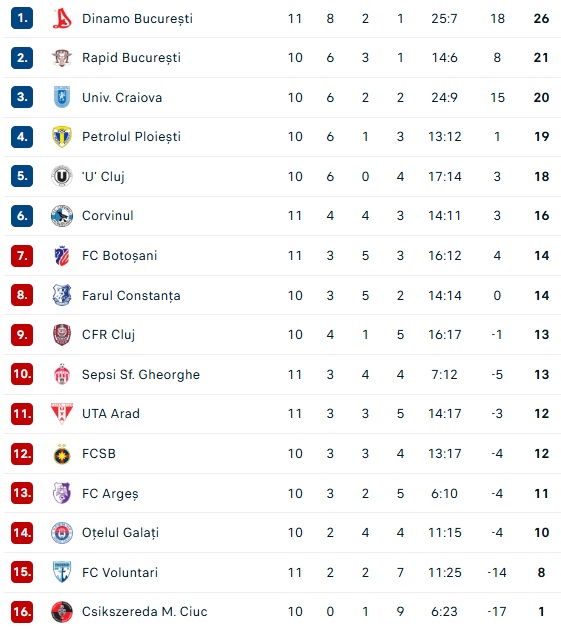
Task: Open the Oțelul Galați team link
Action: pos(120,533)
